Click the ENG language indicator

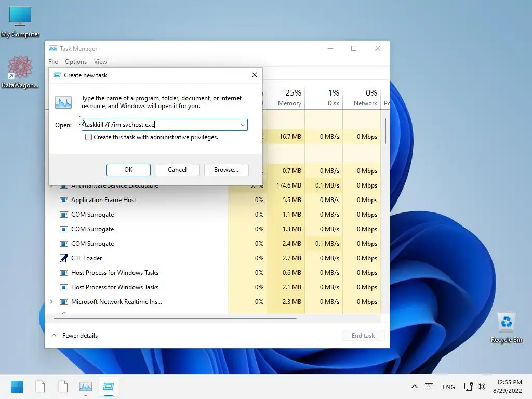coord(448,387)
